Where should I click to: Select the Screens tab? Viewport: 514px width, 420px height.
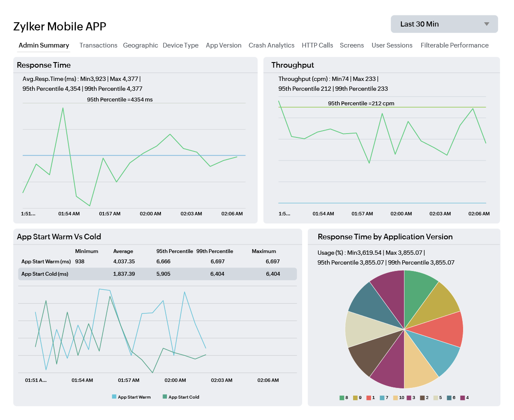coord(352,45)
